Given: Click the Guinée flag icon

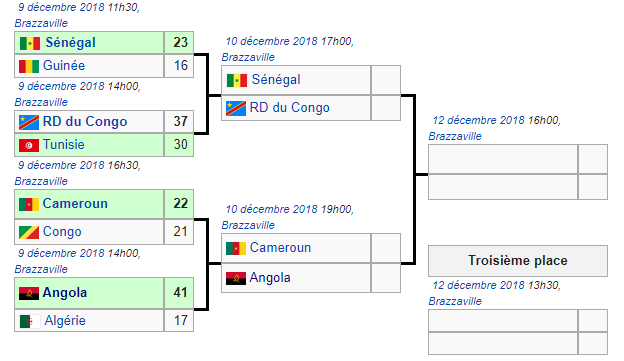Looking at the screenshot, I should pos(29,66).
